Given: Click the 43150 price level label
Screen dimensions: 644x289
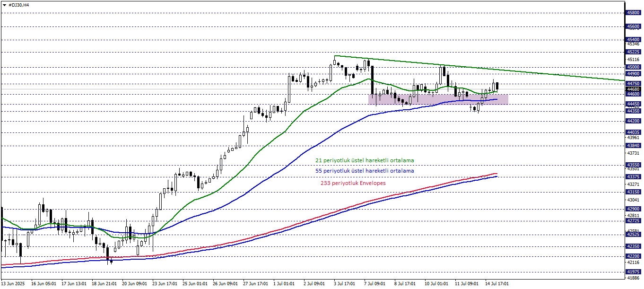Looking at the screenshot, I should tap(633, 192).
